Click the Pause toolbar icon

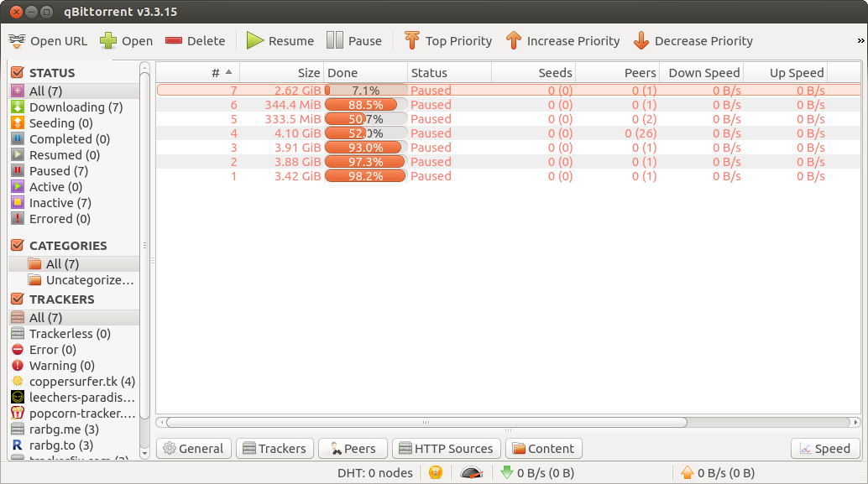[x=334, y=40]
